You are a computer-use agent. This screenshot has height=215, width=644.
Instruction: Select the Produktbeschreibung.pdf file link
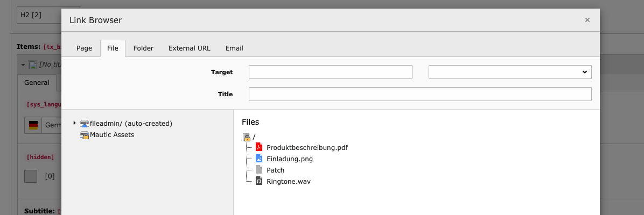307,147
